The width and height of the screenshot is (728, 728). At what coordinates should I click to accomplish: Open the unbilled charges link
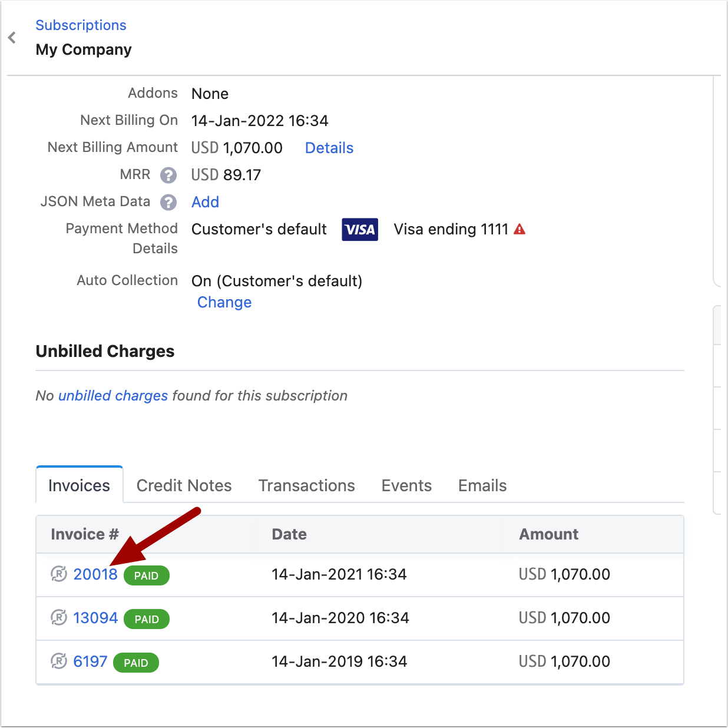coord(113,396)
